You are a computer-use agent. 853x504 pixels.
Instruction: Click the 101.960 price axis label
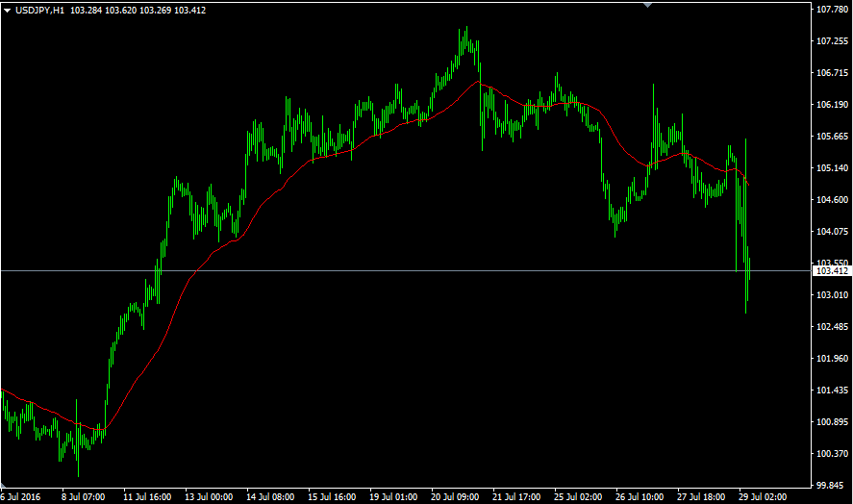(833, 359)
